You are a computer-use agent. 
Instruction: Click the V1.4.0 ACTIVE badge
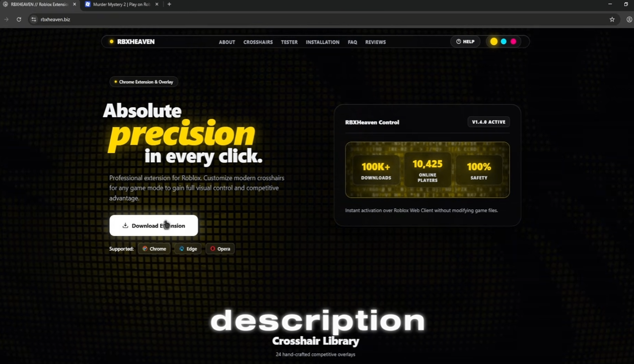point(489,122)
